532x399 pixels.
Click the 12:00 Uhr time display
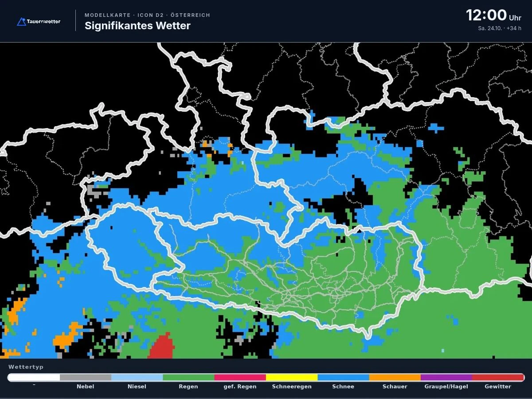(x=493, y=16)
